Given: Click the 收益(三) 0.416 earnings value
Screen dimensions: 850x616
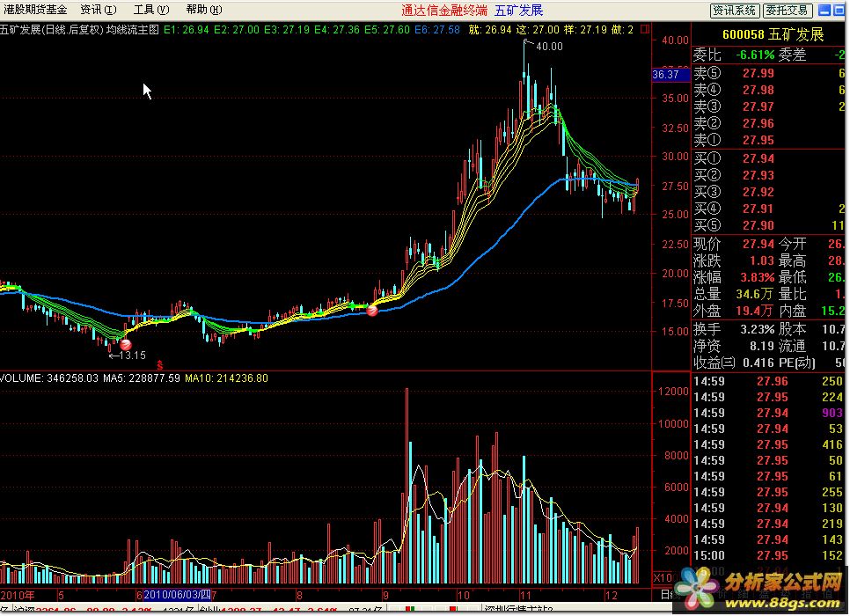Looking at the screenshot, I should [758, 363].
